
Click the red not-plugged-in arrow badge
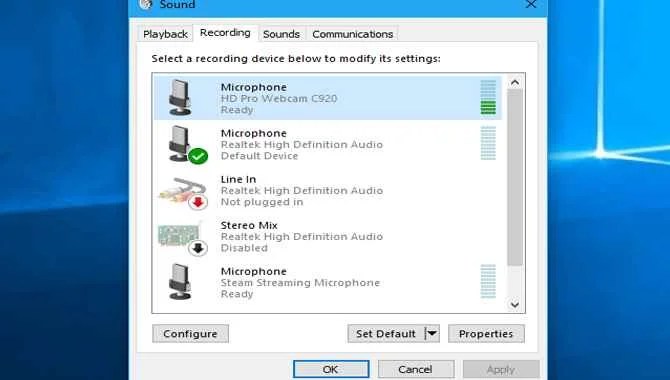coord(198,202)
